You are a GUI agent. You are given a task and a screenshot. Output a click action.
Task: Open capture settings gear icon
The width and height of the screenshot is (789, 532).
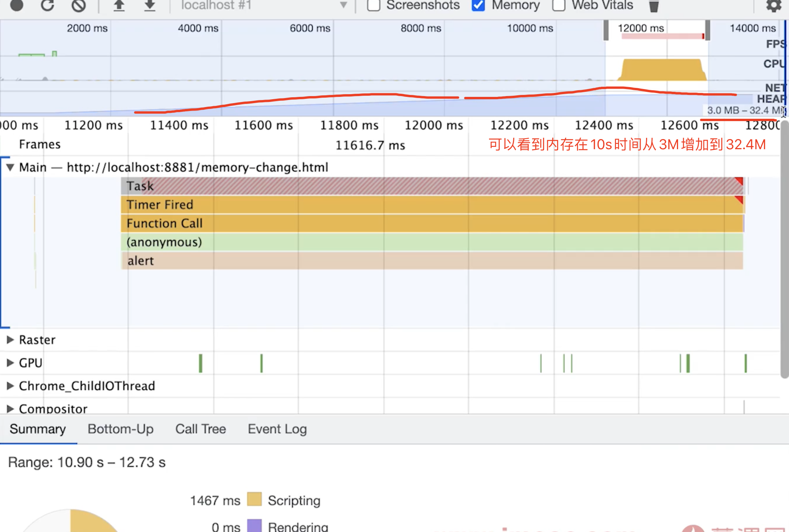(773, 5)
